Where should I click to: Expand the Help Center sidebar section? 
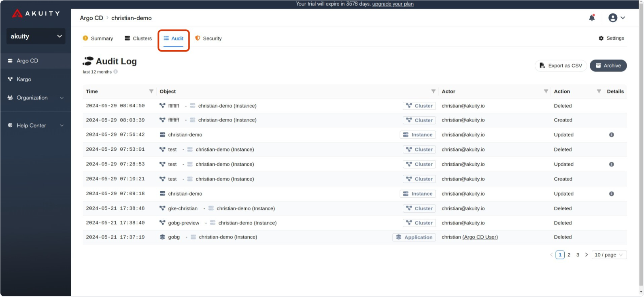pyautogui.click(x=36, y=126)
